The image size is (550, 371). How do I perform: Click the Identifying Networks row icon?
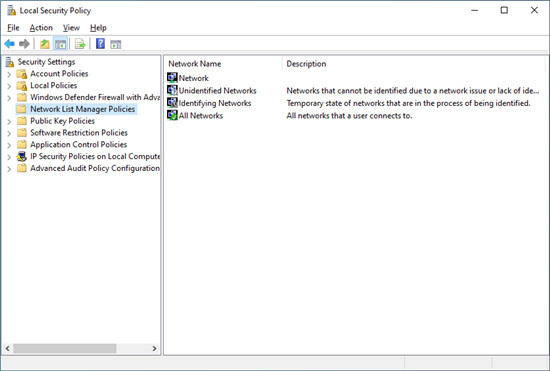pos(172,103)
